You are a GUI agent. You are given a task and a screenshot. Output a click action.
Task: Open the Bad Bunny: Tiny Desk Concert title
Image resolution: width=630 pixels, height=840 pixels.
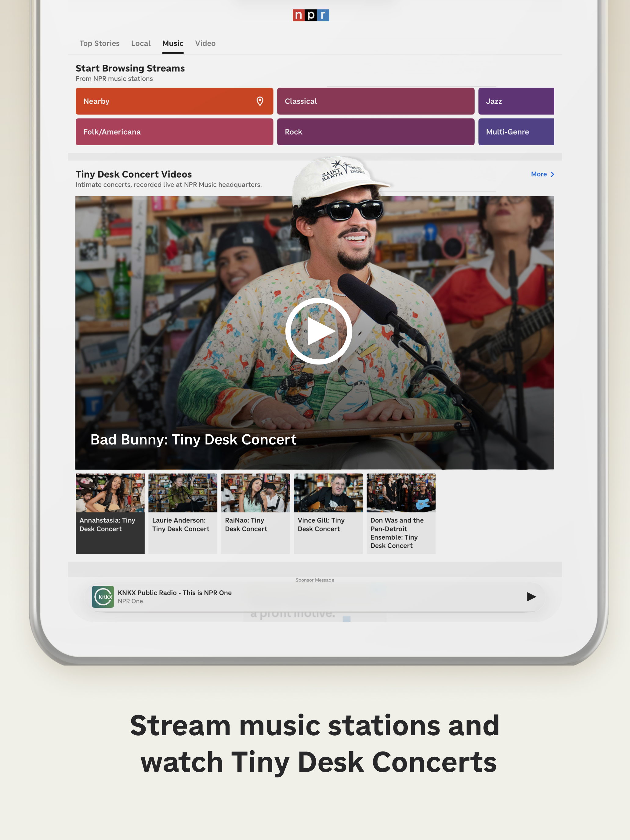(x=193, y=440)
